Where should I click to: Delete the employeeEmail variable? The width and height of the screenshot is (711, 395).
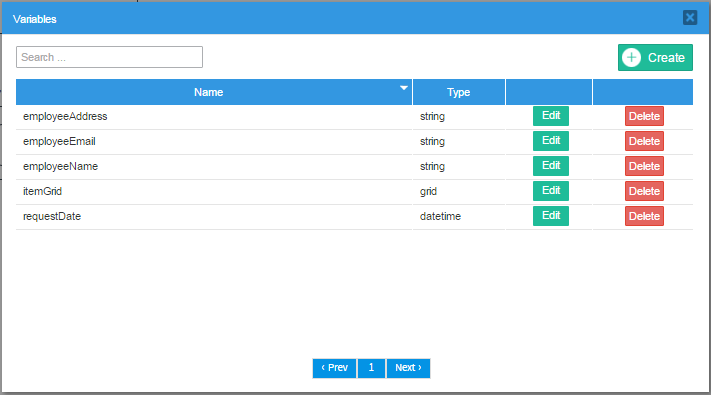[x=644, y=141]
